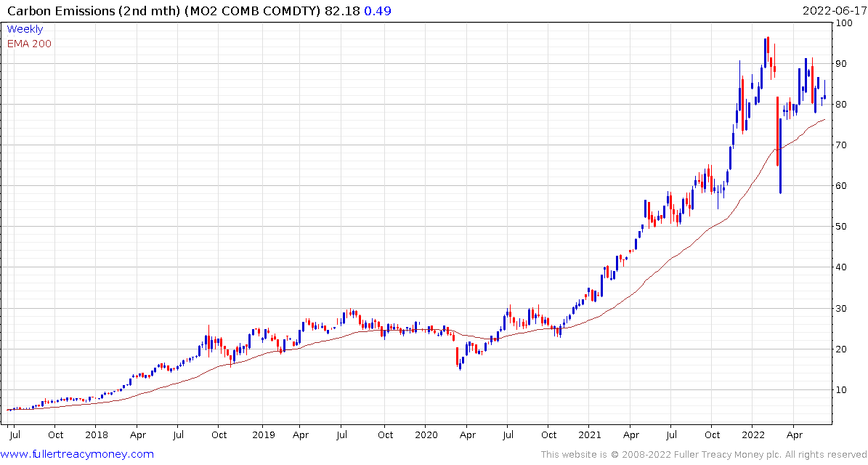The height and width of the screenshot is (465, 868).
Task: Click the 'Weekly' interval label
Action: 25,30
